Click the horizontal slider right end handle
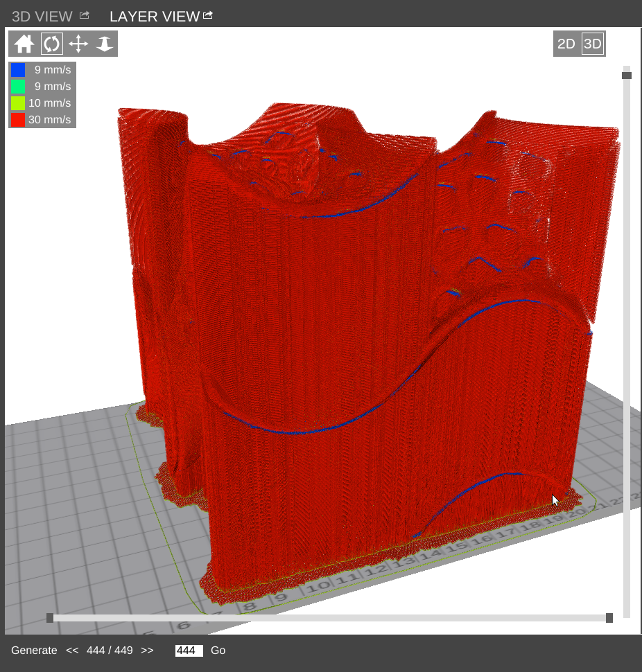The height and width of the screenshot is (672, 642). (x=609, y=618)
